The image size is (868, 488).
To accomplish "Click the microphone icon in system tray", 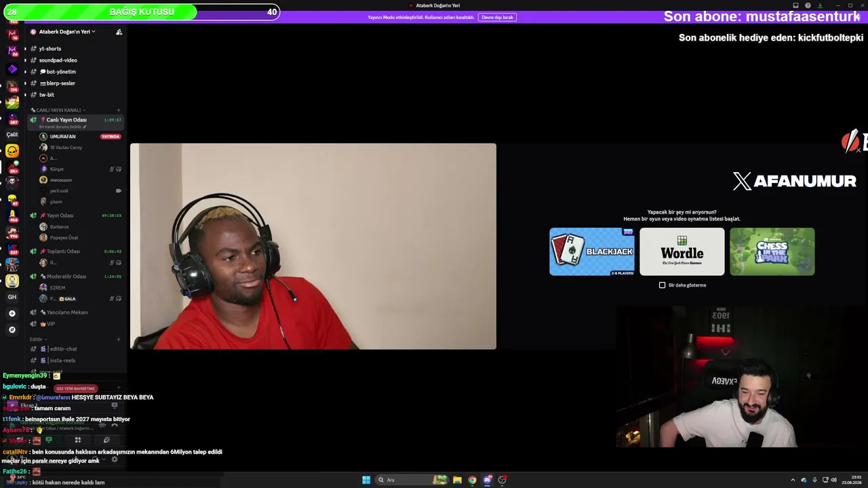I will tap(814, 480).
